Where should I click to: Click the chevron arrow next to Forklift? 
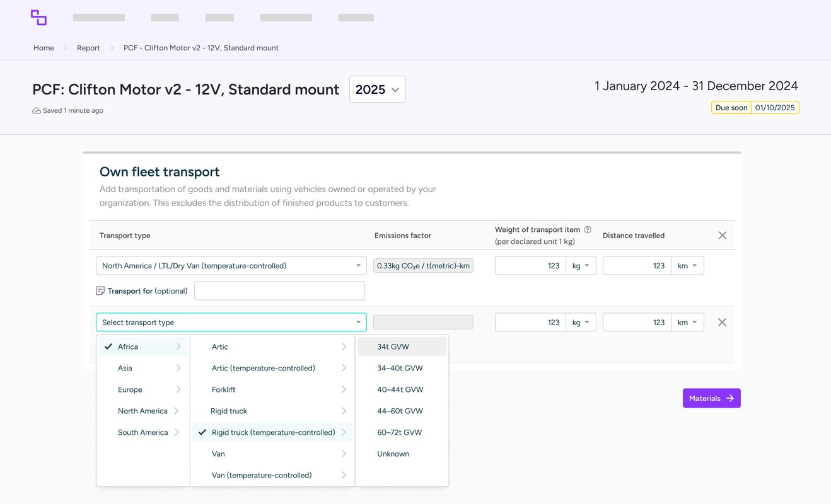click(x=344, y=389)
